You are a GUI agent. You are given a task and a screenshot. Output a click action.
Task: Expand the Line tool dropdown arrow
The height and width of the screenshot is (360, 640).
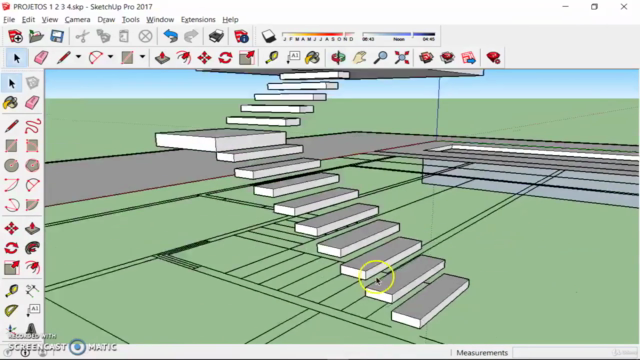tap(78, 57)
